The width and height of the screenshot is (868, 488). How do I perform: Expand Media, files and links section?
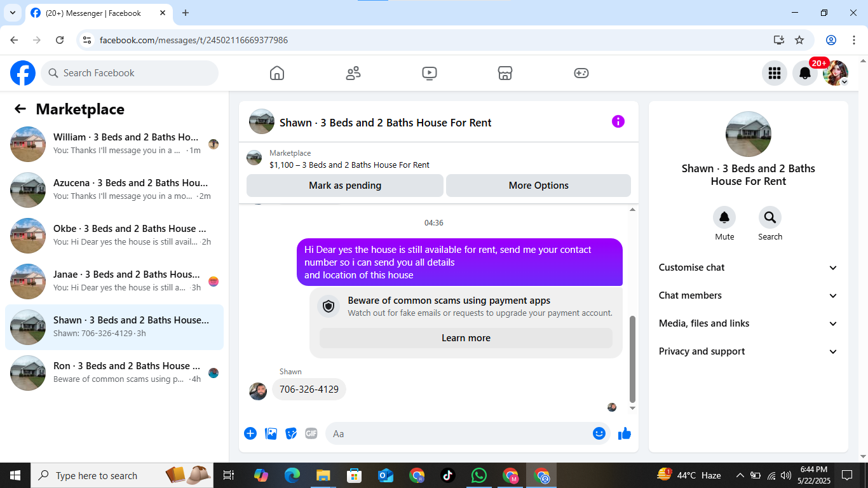(749, 323)
